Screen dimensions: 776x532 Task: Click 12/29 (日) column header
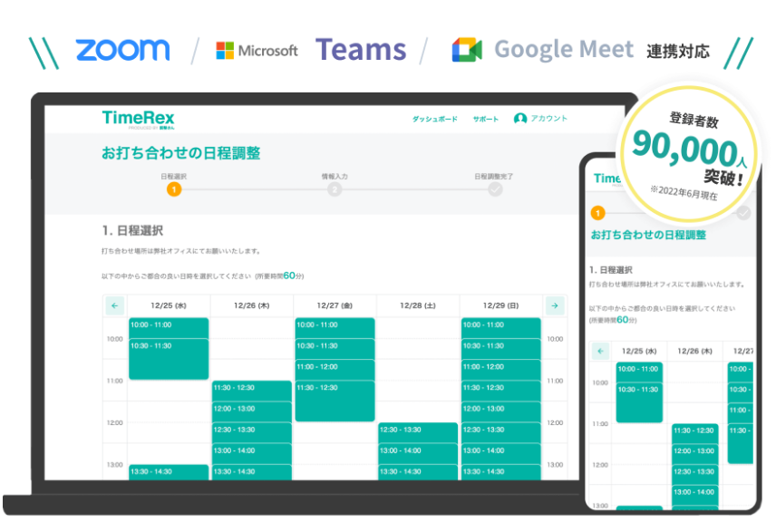tap(500, 305)
